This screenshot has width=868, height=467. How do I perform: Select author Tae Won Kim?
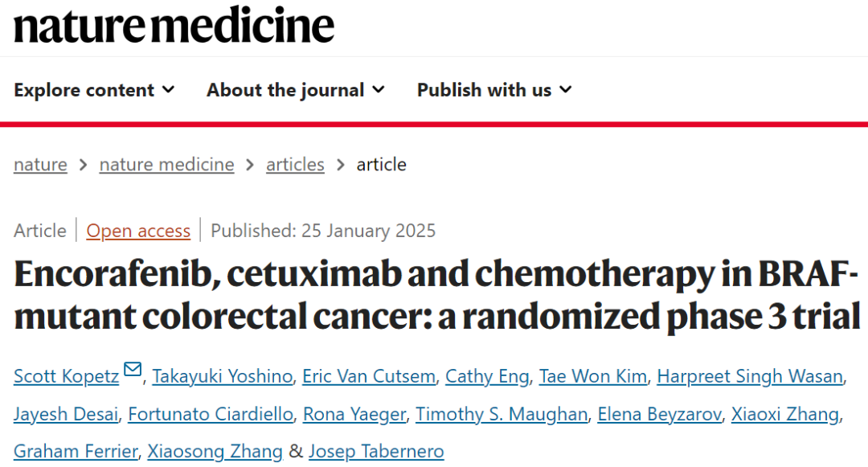click(x=593, y=376)
